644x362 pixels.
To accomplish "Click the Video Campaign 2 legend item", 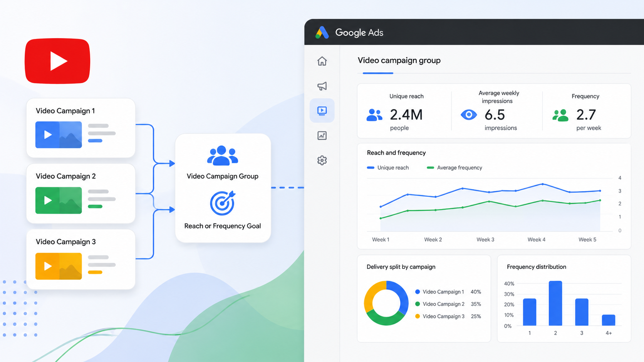I will click(440, 304).
